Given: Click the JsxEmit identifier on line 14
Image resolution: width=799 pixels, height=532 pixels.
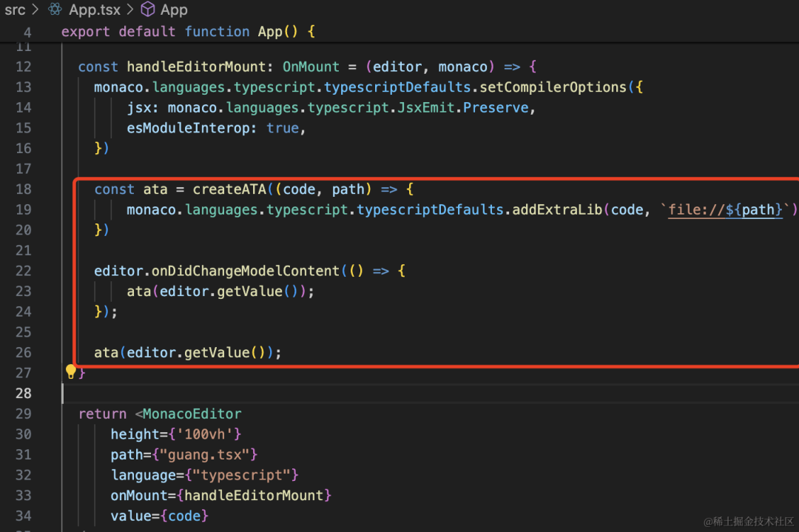Looking at the screenshot, I should point(426,107).
